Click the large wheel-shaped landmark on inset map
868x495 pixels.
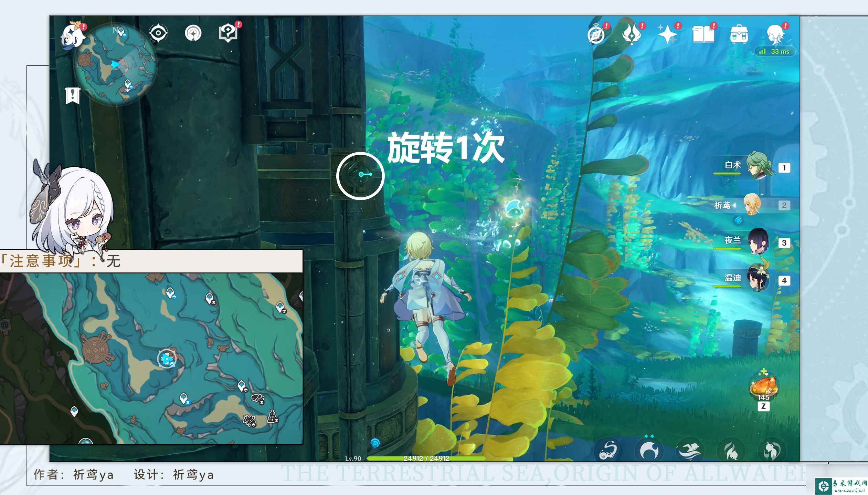click(x=96, y=349)
